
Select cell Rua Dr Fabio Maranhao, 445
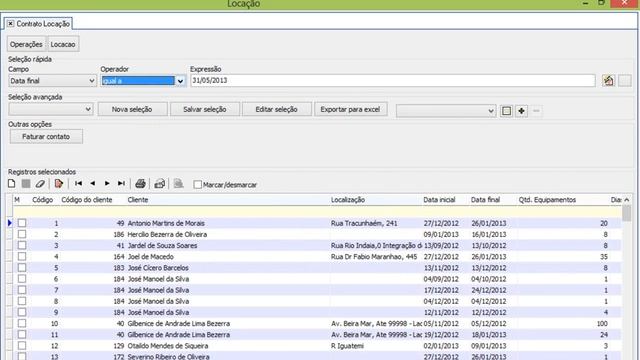coord(374,257)
